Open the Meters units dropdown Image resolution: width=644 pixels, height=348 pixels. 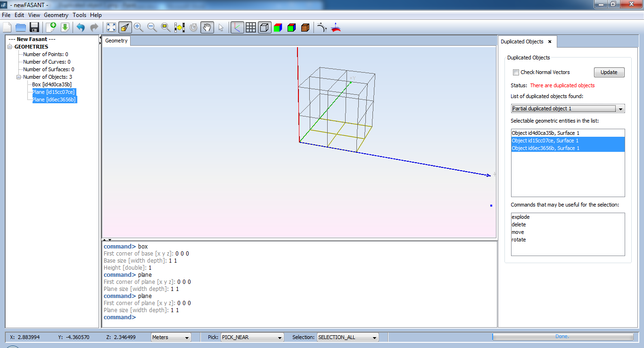[x=171, y=337]
